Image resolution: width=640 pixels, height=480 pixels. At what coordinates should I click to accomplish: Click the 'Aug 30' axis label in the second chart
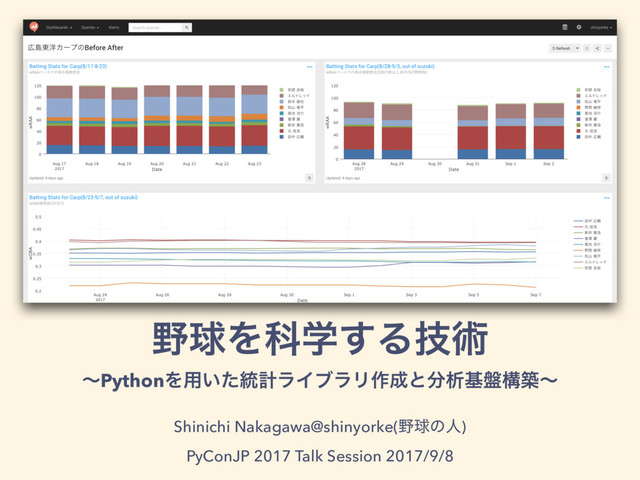point(435,164)
